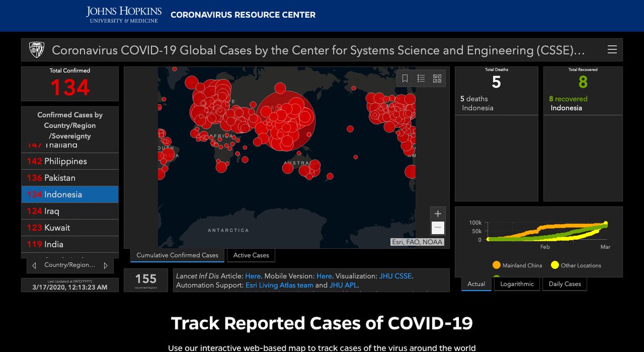Open the hamburger menu in dashboard header
This screenshot has width=644, height=352.
pyautogui.click(x=612, y=50)
